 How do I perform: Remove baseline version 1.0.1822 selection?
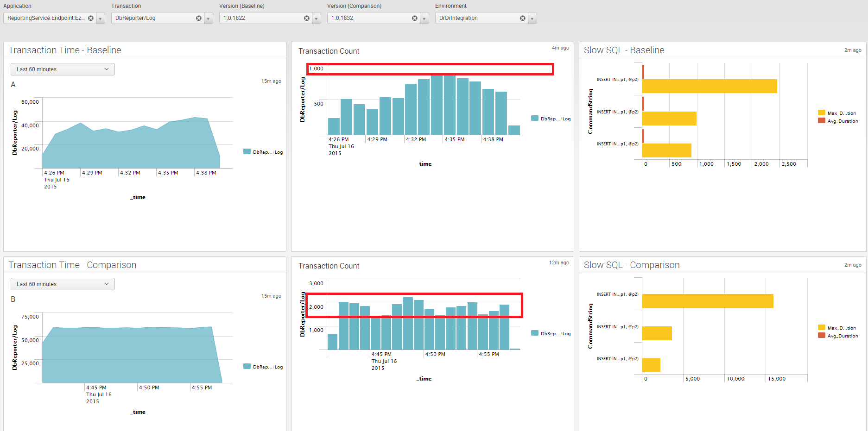coord(307,18)
